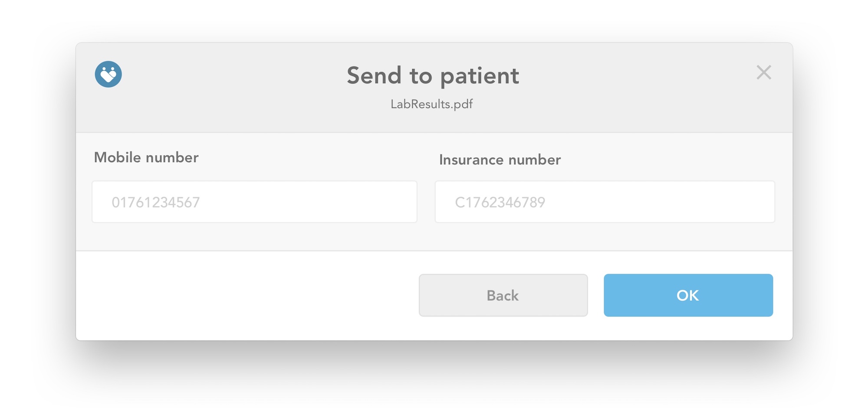Place cursor in the patient's insurance field

click(x=605, y=202)
